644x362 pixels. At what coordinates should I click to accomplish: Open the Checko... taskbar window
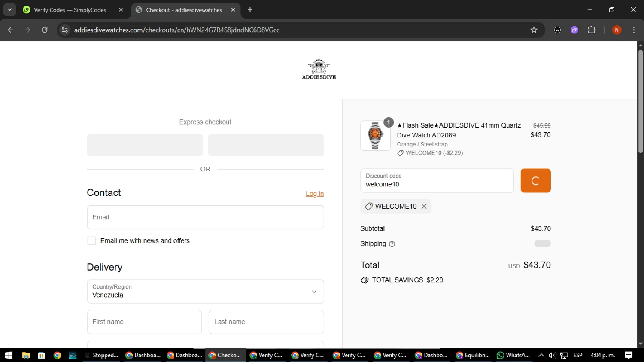[226, 356]
